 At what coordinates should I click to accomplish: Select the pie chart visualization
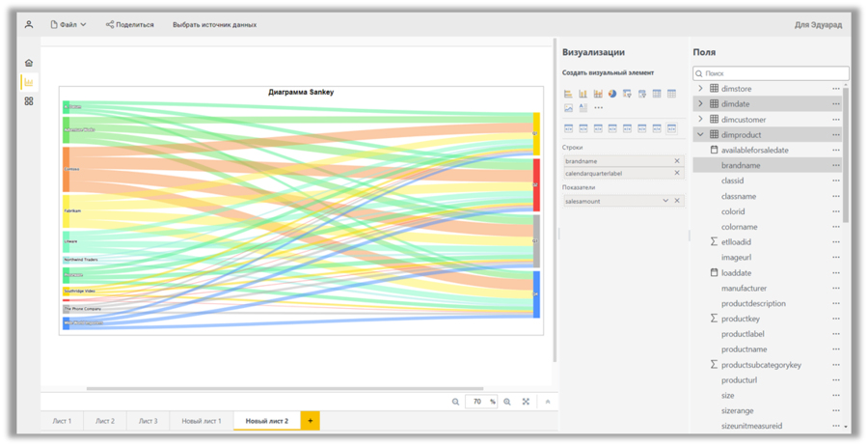(612, 94)
